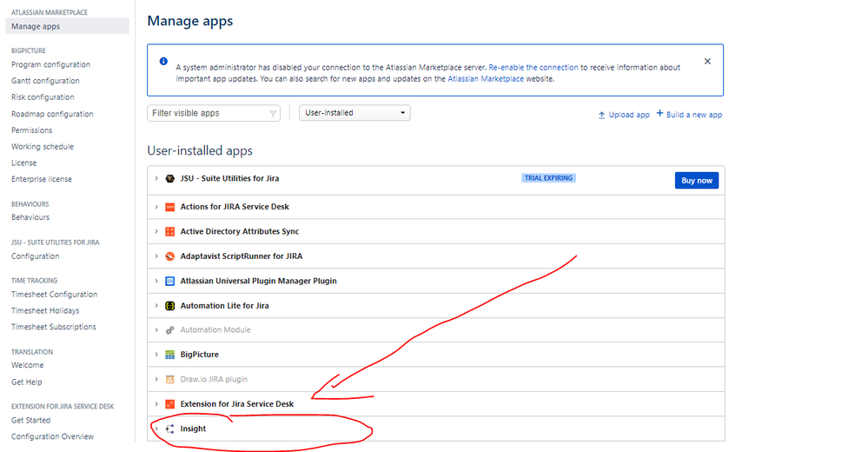Expand the JSU - Suite Utilities row
Viewport: 868px width, 452px height.
point(156,178)
